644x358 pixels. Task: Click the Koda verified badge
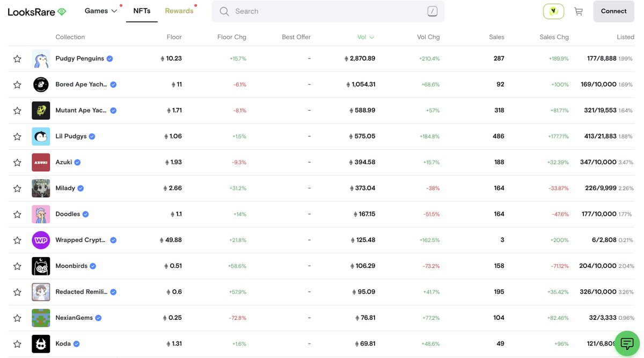[x=77, y=344]
